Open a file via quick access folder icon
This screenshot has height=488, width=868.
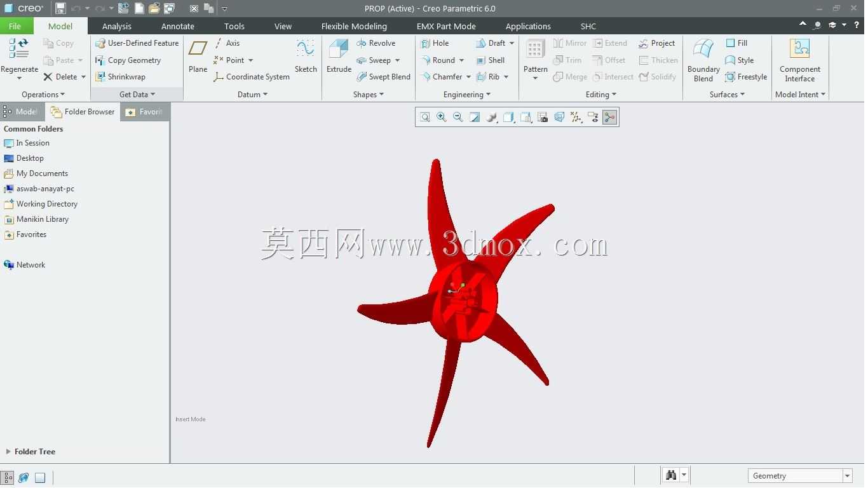(x=154, y=8)
